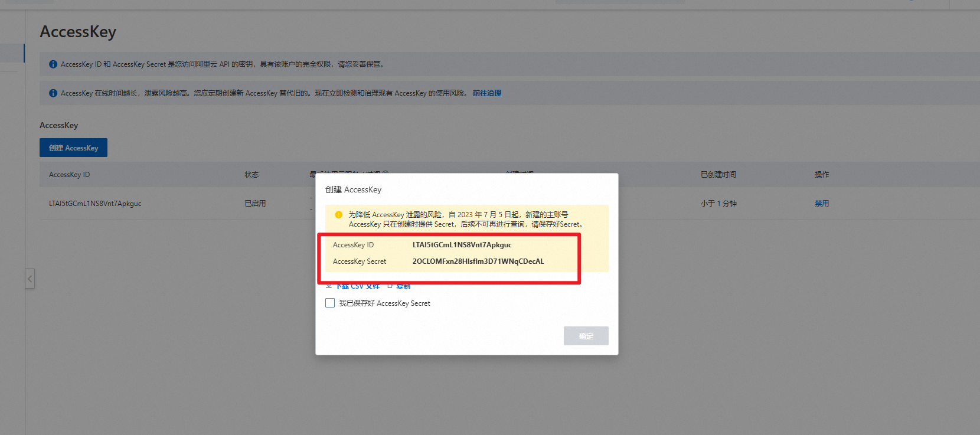The image size is (980, 435).
Task: Click the AccessKey section subtitle above the create button
Action: pyautogui.click(x=58, y=125)
